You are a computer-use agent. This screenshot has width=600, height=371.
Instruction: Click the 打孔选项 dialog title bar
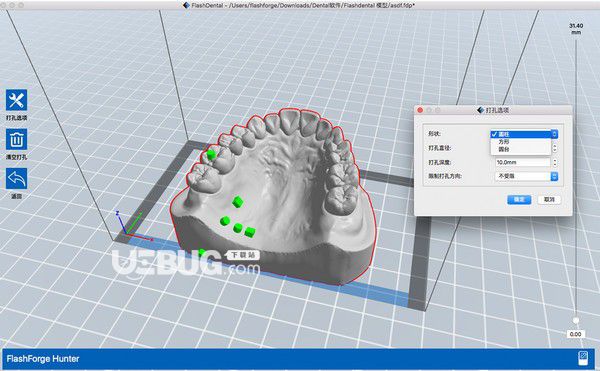[x=493, y=110]
